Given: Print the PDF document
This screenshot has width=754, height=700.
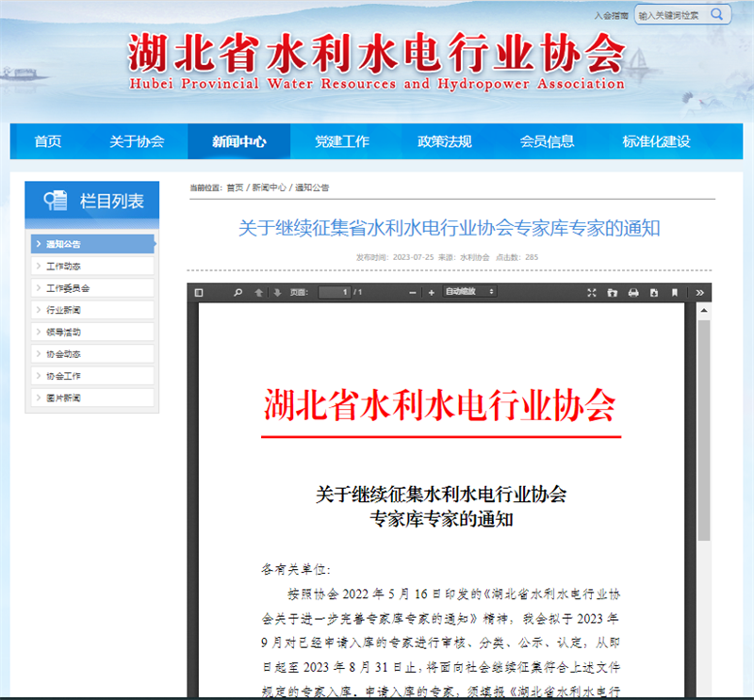Looking at the screenshot, I should pyautogui.click(x=634, y=292).
